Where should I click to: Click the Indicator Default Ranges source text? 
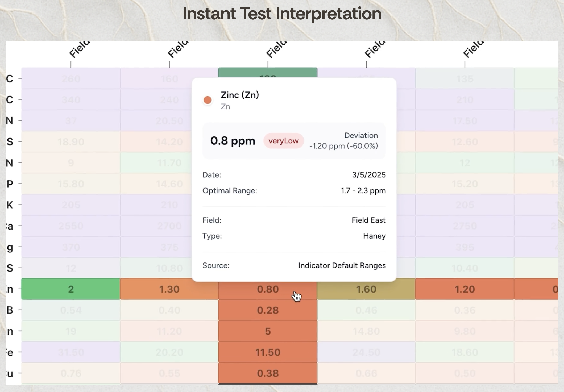click(x=342, y=265)
